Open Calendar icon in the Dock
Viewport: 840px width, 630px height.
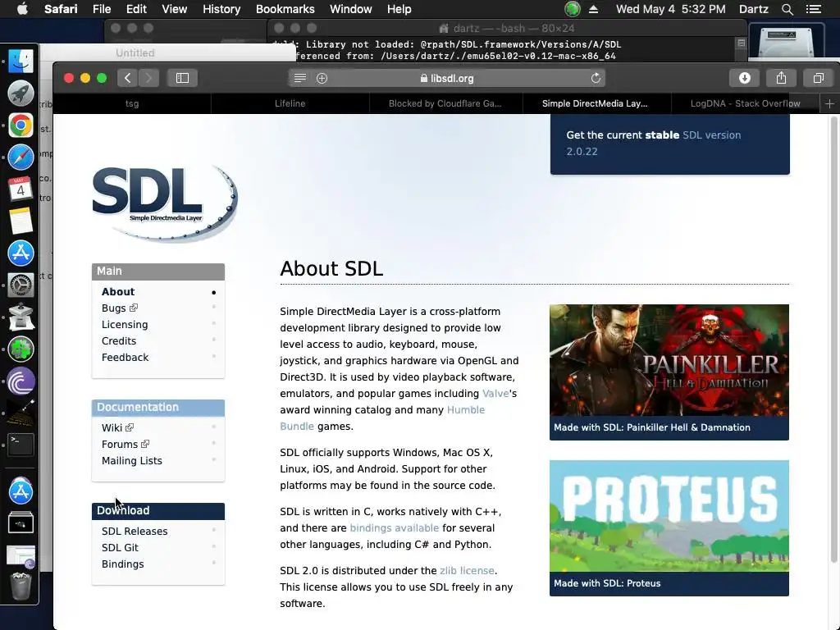tap(21, 189)
